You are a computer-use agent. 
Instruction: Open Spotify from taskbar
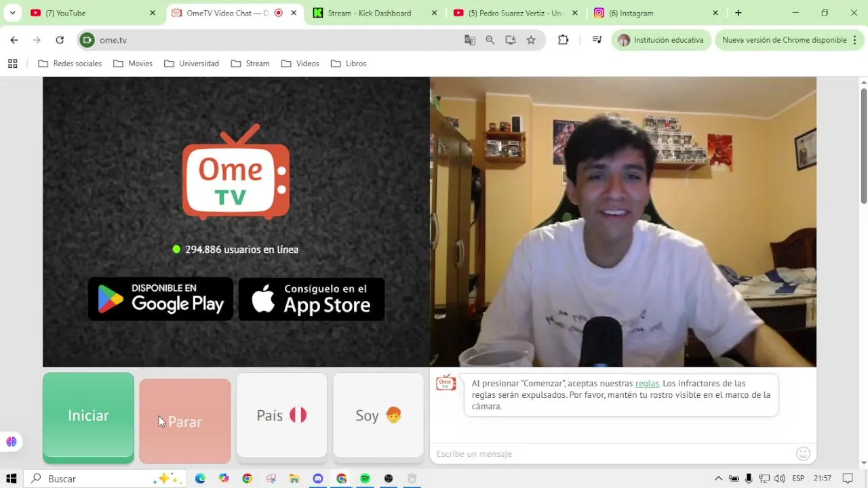[365, 479]
